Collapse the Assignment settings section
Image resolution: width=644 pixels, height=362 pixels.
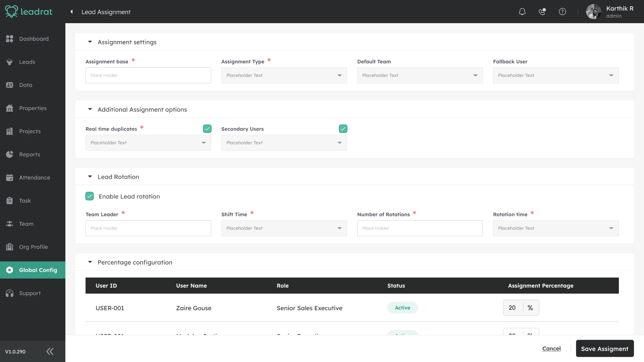click(90, 42)
